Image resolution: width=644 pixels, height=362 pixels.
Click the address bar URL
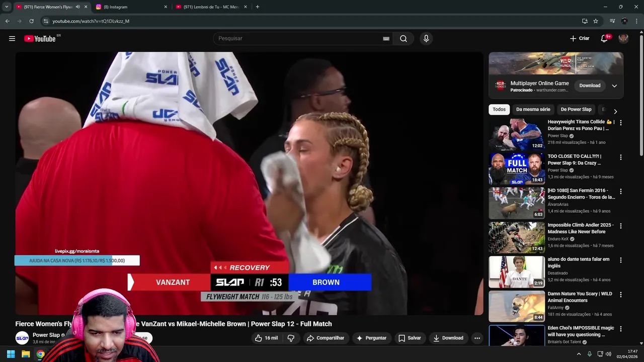pyautogui.click(x=91, y=21)
